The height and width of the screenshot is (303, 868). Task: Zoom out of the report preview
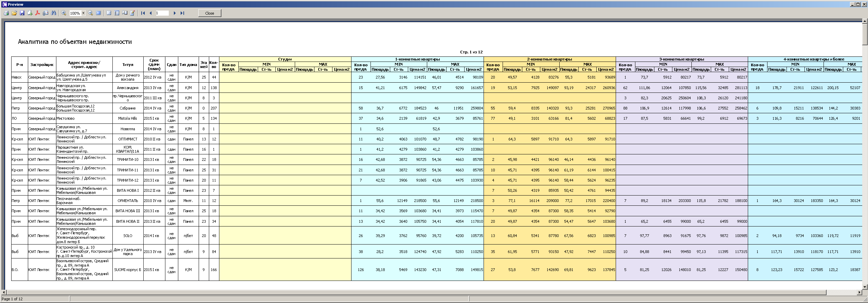[x=90, y=13]
